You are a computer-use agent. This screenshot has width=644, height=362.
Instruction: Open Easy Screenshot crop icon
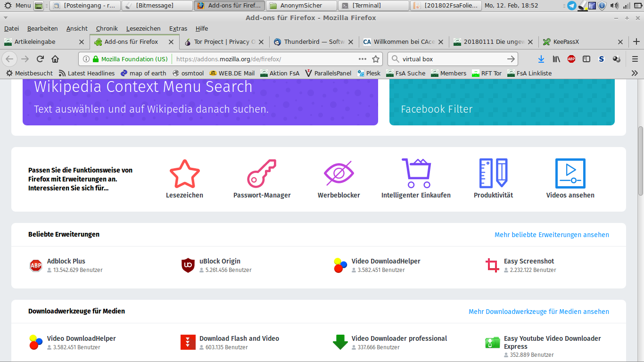coord(493,265)
